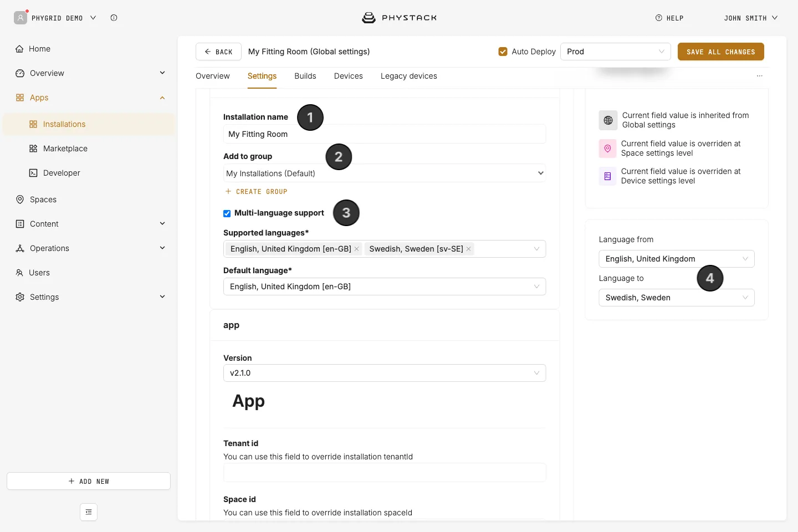798x532 pixels.
Task: Open the three-dots more options menu
Action: point(759,76)
